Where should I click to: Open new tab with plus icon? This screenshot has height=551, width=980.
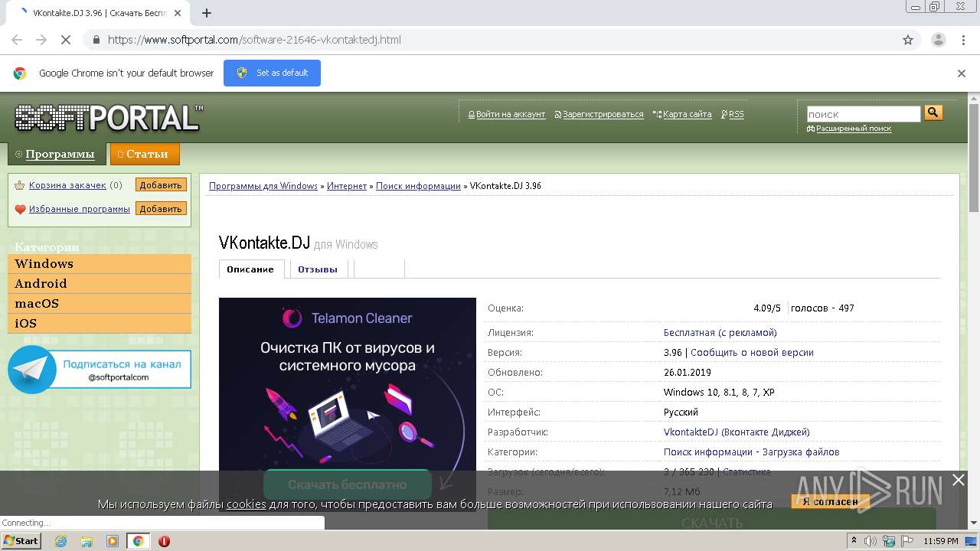click(206, 13)
